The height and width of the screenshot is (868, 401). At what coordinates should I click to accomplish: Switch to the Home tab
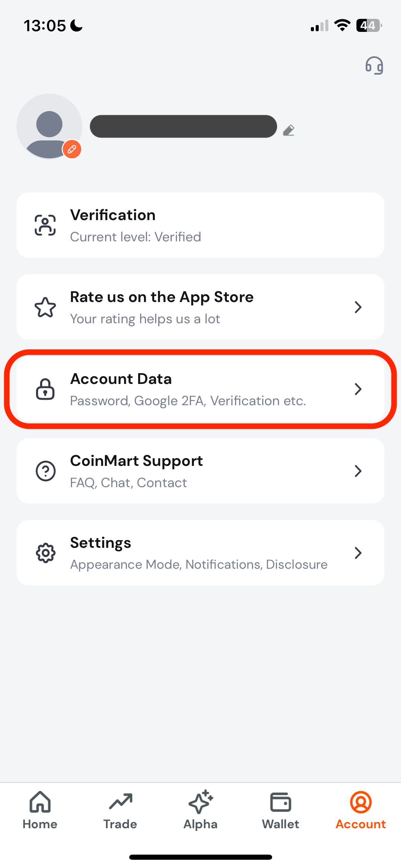click(x=40, y=810)
